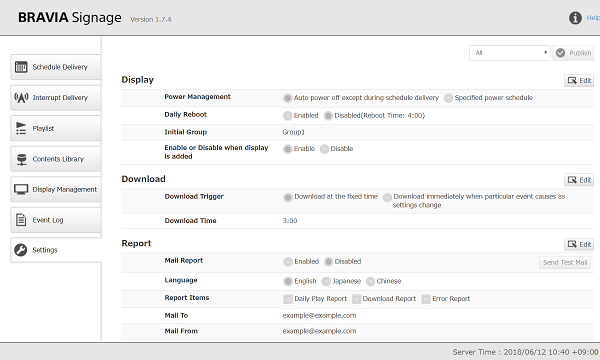Click the Mail From example@example.com address
This screenshot has height=360, width=600.
319,331
